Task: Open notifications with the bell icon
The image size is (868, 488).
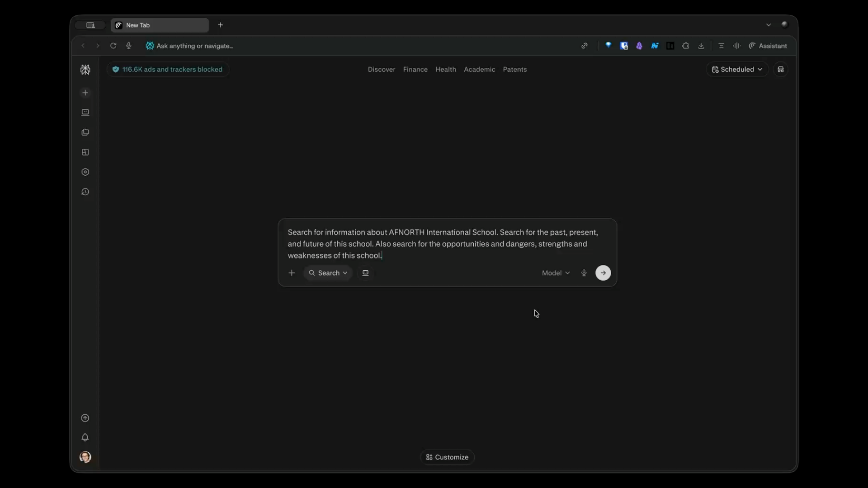Action: tap(85, 437)
